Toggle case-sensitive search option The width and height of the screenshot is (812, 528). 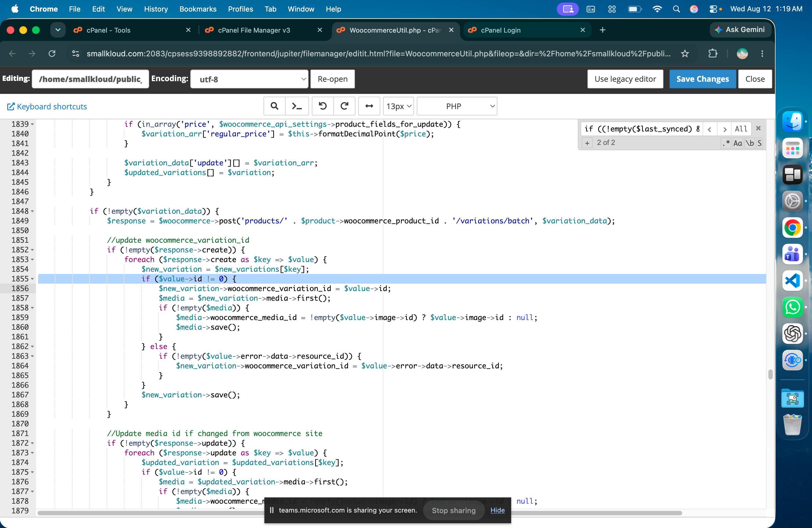click(x=738, y=143)
